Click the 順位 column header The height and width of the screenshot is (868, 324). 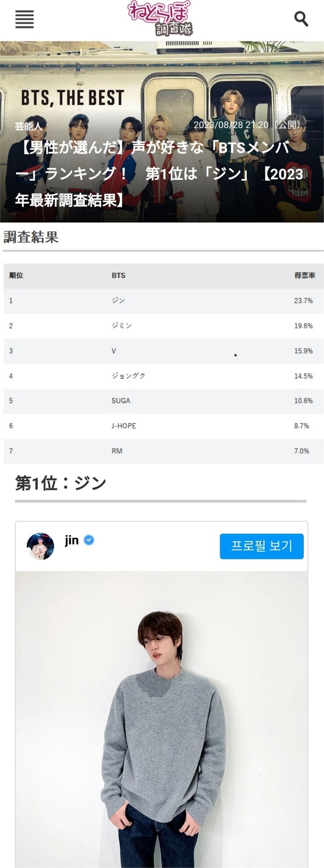tap(16, 275)
